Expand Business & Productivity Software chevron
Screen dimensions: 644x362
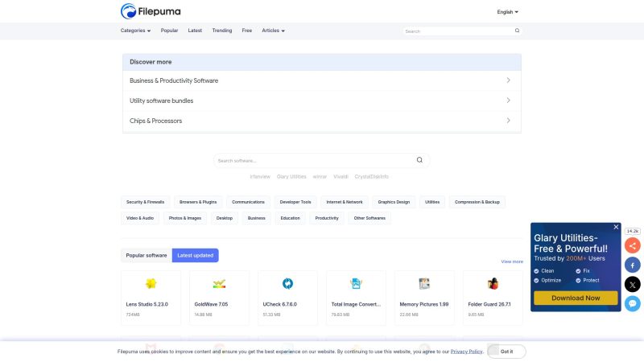point(509,80)
